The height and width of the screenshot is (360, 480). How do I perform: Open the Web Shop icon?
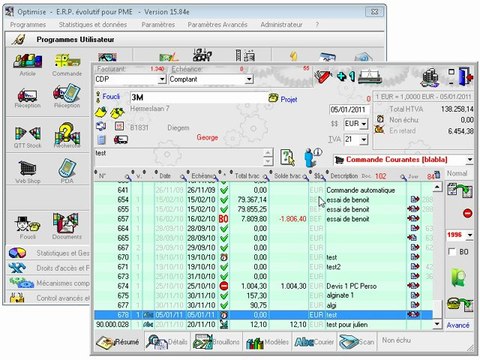pos(27,172)
